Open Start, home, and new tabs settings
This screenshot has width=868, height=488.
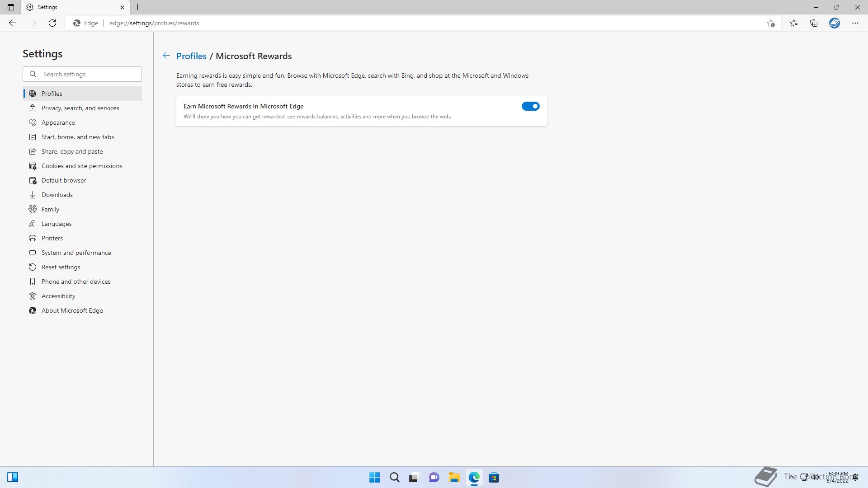pyautogui.click(x=82, y=137)
